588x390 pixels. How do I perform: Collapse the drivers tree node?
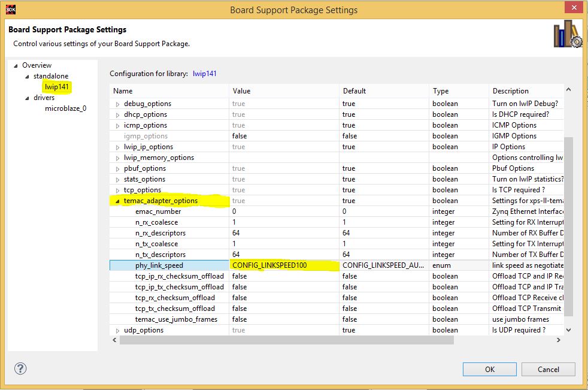coord(27,98)
